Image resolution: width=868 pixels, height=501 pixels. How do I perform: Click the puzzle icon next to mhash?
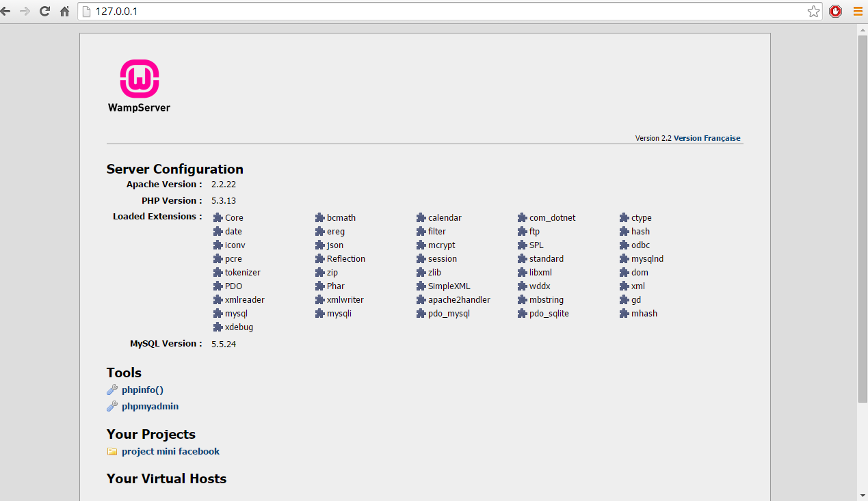624,313
